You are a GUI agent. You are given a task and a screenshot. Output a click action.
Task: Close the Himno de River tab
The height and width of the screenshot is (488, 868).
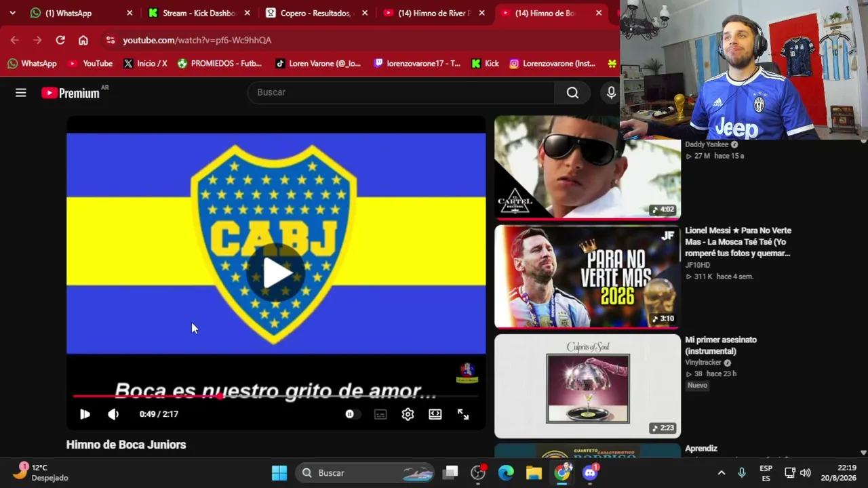tap(482, 13)
